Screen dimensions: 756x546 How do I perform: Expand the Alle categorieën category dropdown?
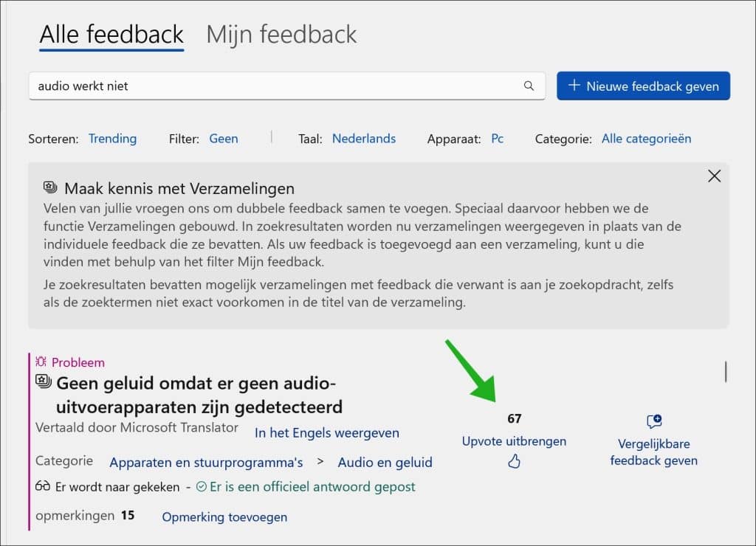[646, 139]
